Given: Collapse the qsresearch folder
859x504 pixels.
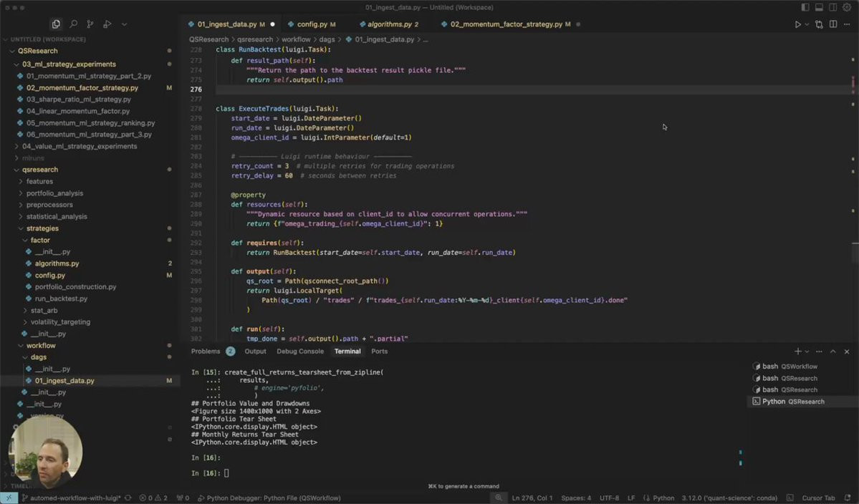Looking at the screenshot, I should point(16,170).
